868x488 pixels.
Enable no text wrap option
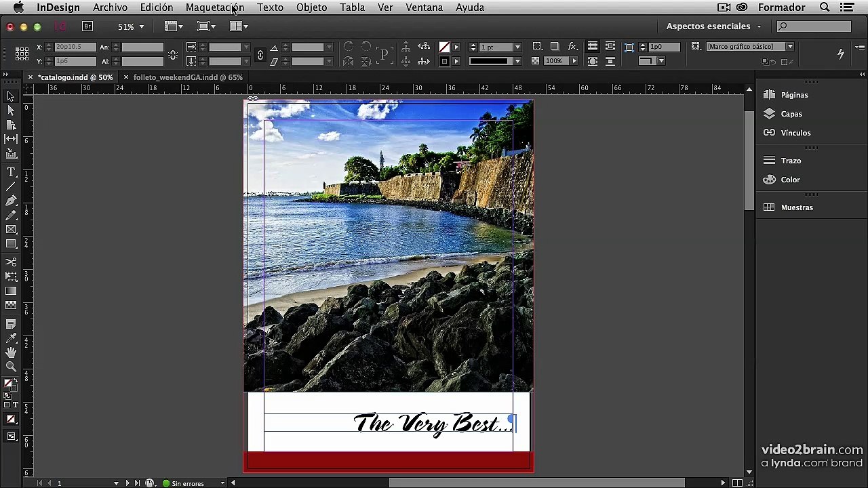click(x=593, y=47)
